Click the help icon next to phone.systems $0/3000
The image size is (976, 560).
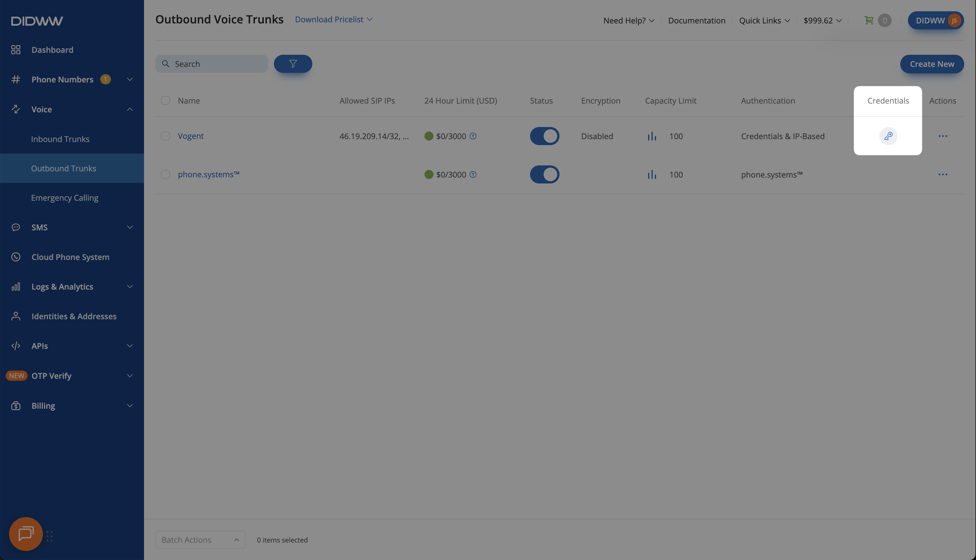(x=473, y=175)
